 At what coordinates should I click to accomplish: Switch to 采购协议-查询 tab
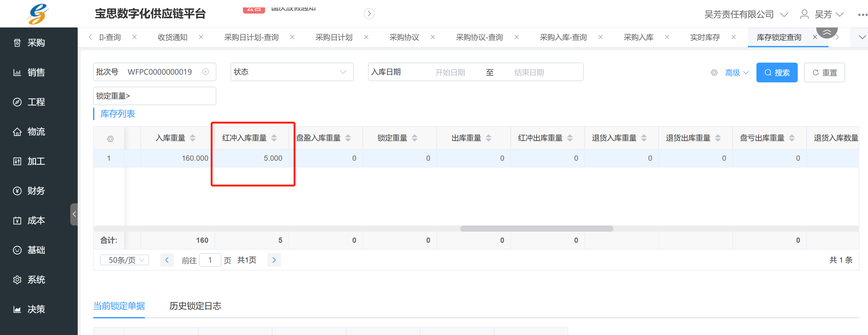(x=480, y=37)
